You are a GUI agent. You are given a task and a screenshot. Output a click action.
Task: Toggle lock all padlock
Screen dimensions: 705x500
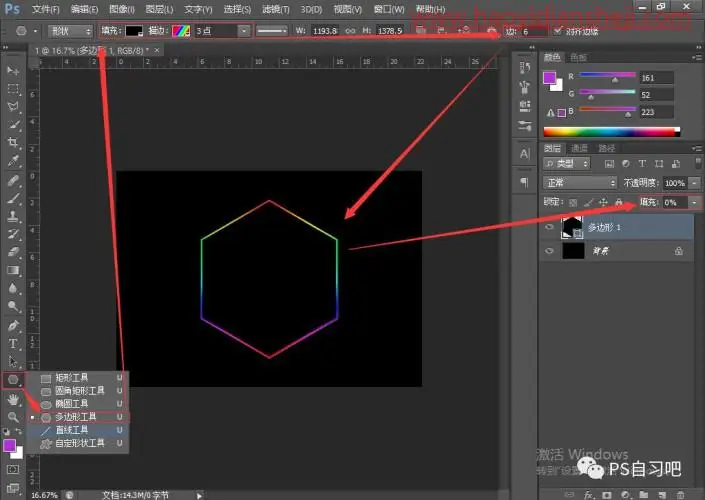pyautogui.click(x=619, y=203)
